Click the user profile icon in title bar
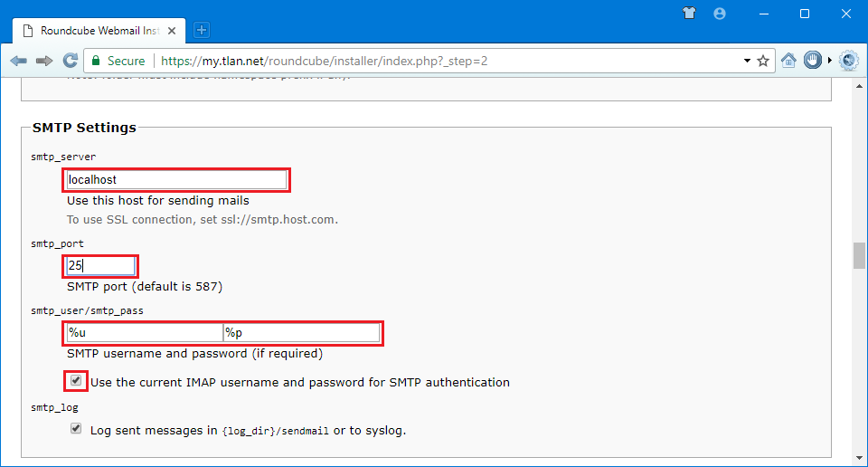The height and width of the screenshot is (467, 868). (720, 14)
